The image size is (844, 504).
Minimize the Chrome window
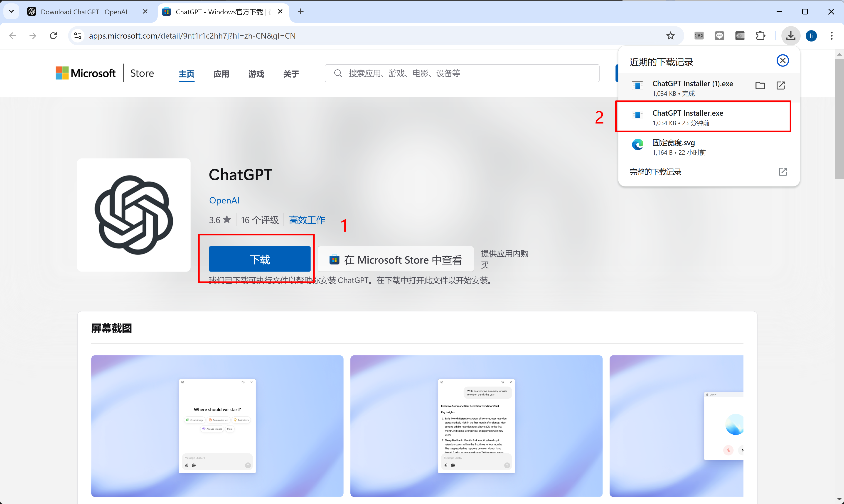[x=780, y=12]
